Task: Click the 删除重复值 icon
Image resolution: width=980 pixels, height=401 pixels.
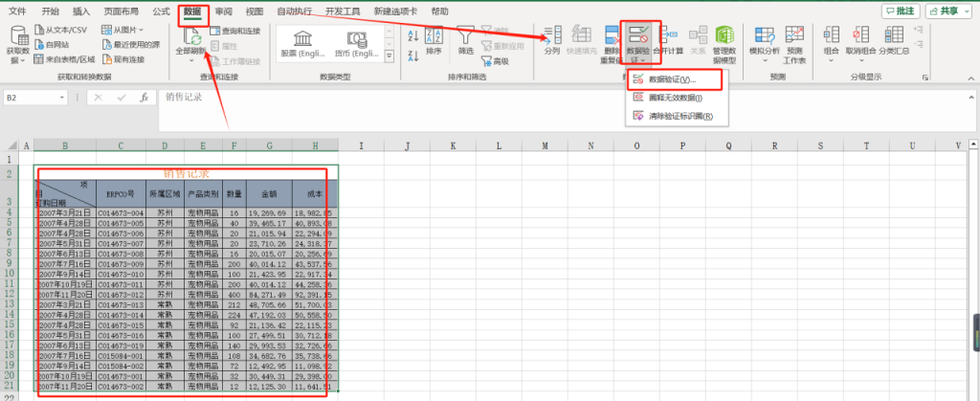Action: tap(612, 35)
